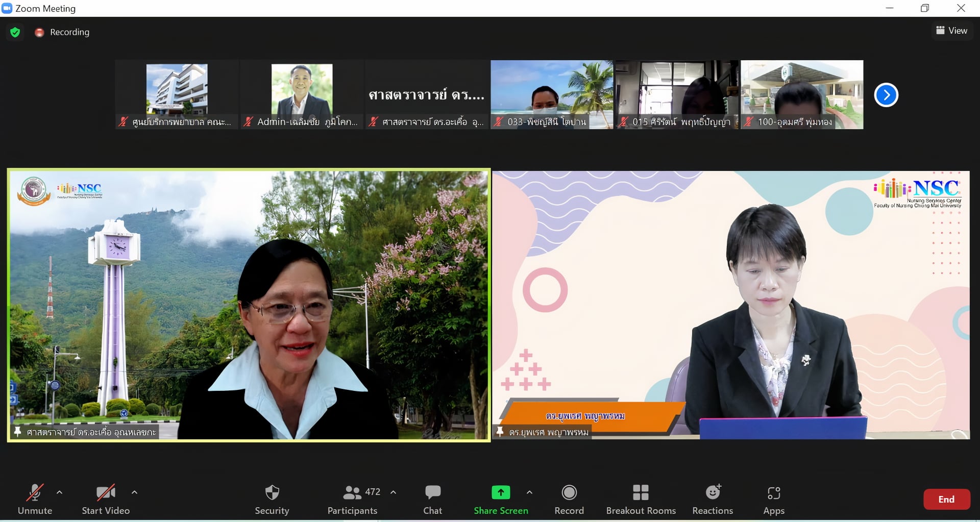Click the name label ดร.ยุพเรศ พญาพรหม
This screenshot has width=980, height=522.
click(549, 432)
